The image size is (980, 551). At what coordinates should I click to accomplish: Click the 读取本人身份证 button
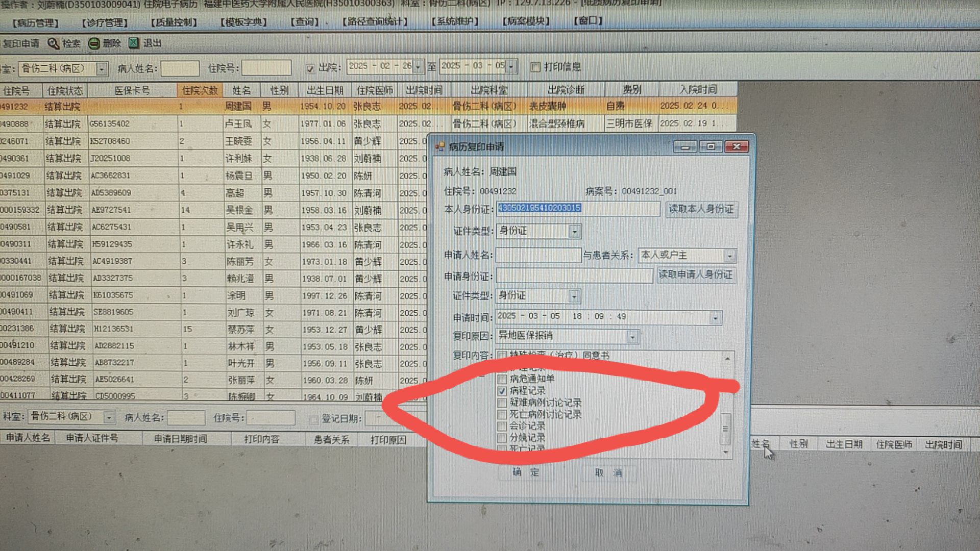(x=701, y=209)
